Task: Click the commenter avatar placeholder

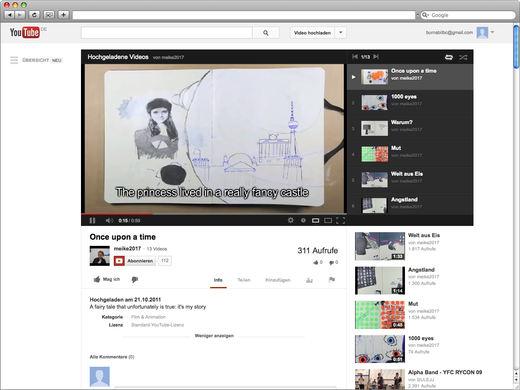Action: [x=99, y=377]
